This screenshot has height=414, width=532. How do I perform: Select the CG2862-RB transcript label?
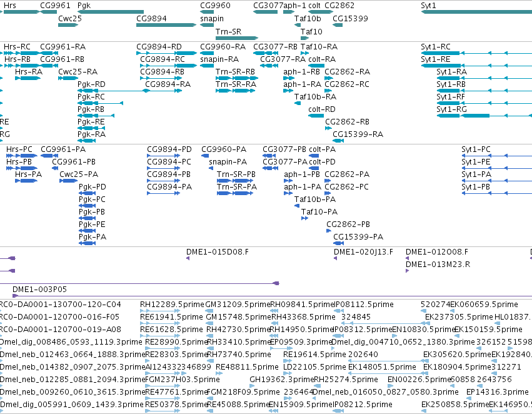point(347,121)
